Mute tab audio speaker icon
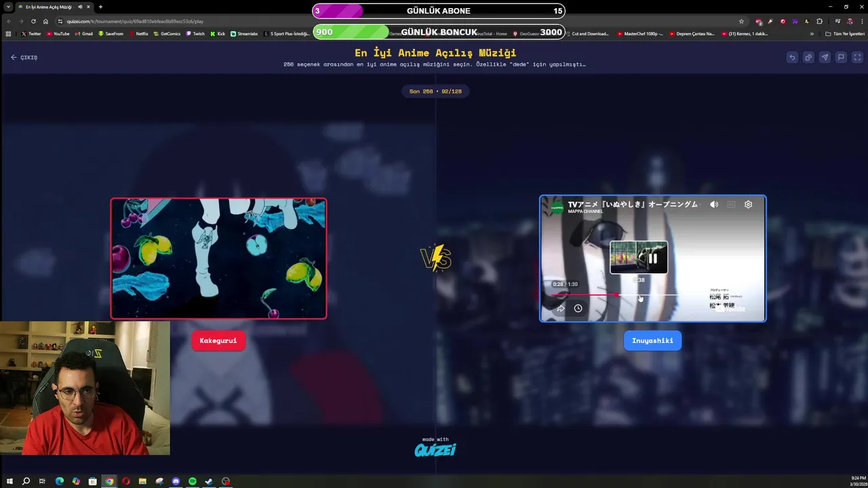Screen dimensions: 868x488 point(80,7)
